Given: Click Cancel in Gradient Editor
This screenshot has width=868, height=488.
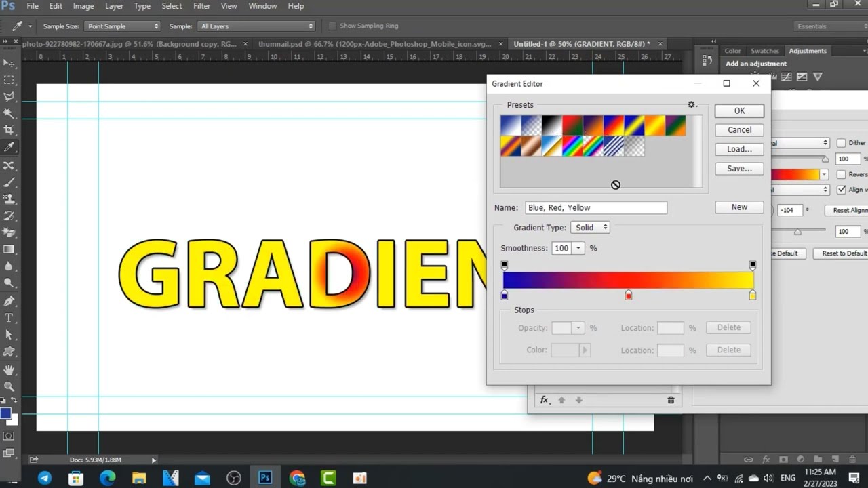Looking at the screenshot, I should tap(739, 130).
